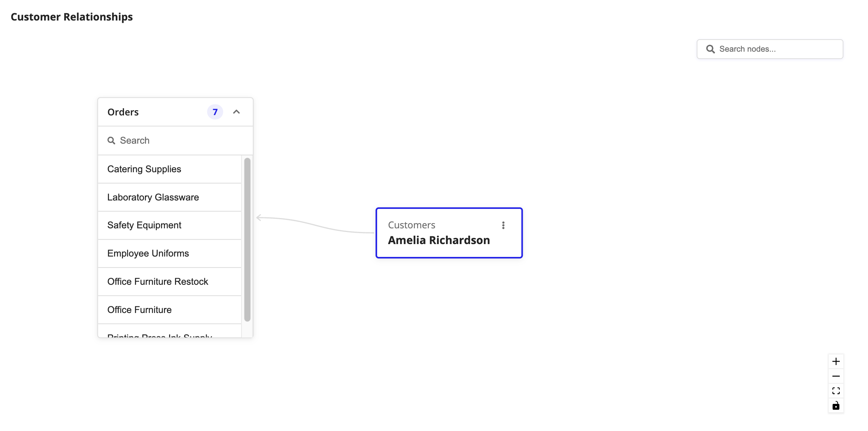Click the Orders panel search magnifier icon
The width and height of the screenshot is (868, 431).
[111, 140]
